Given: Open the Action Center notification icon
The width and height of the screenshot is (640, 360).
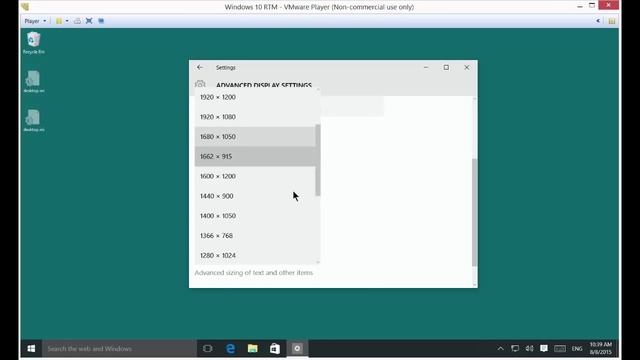Looking at the screenshot, I should pyautogui.click(x=544, y=349).
